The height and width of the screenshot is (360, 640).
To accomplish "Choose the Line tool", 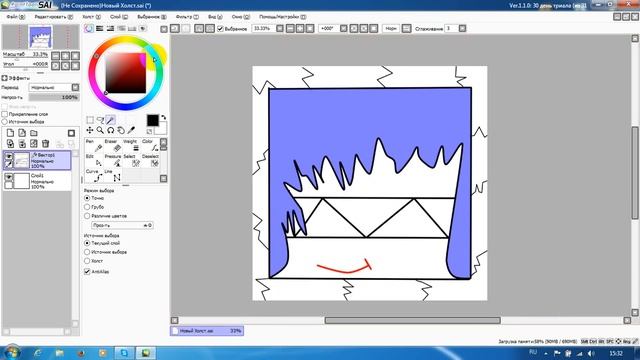I will (113, 176).
